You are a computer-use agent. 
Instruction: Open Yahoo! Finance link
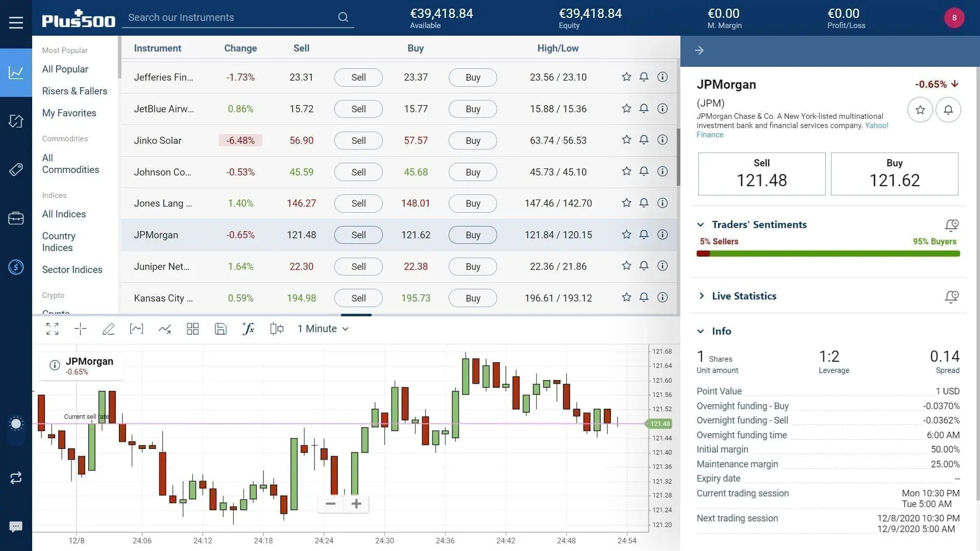[877, 126]
